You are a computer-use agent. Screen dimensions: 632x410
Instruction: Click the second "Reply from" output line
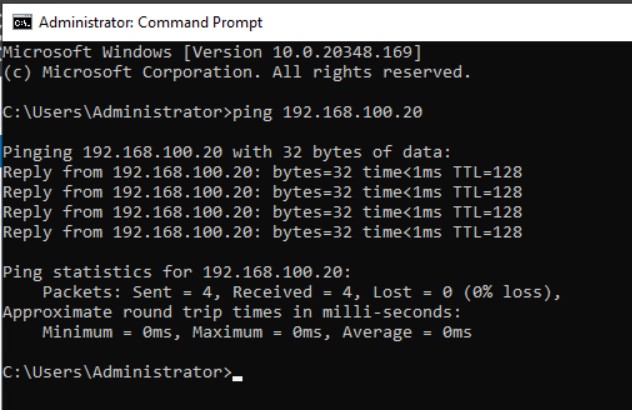(262, 192)
